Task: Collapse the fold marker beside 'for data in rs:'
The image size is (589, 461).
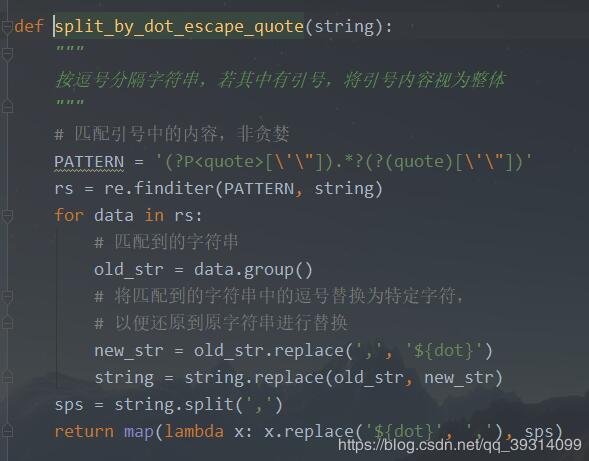Action: 7,216
